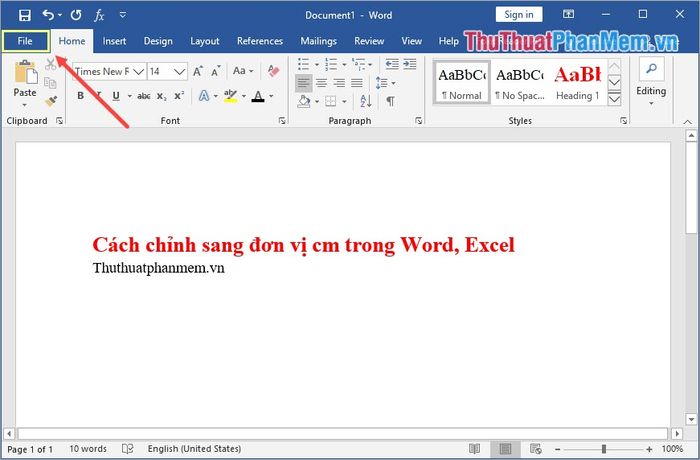Apply the Normal style
Viewport: 700px width, 460px height.
pos(462,82)
